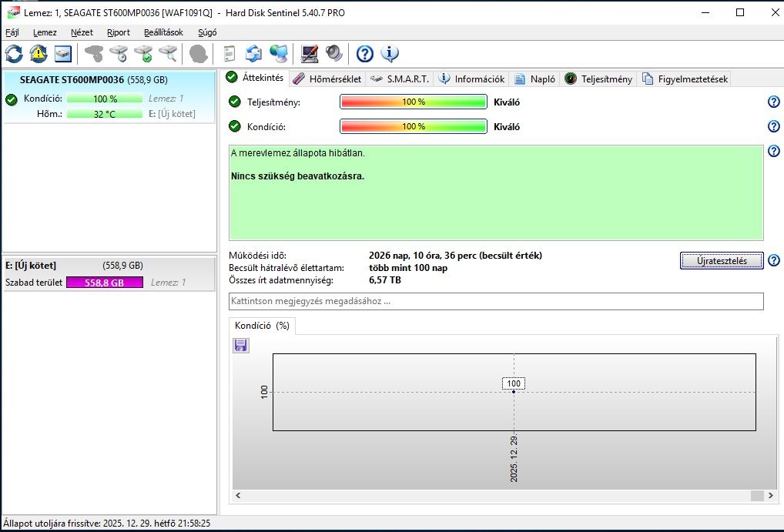Click the Kondíció 100 % gradient bar in overview

[x=414, y=126]
